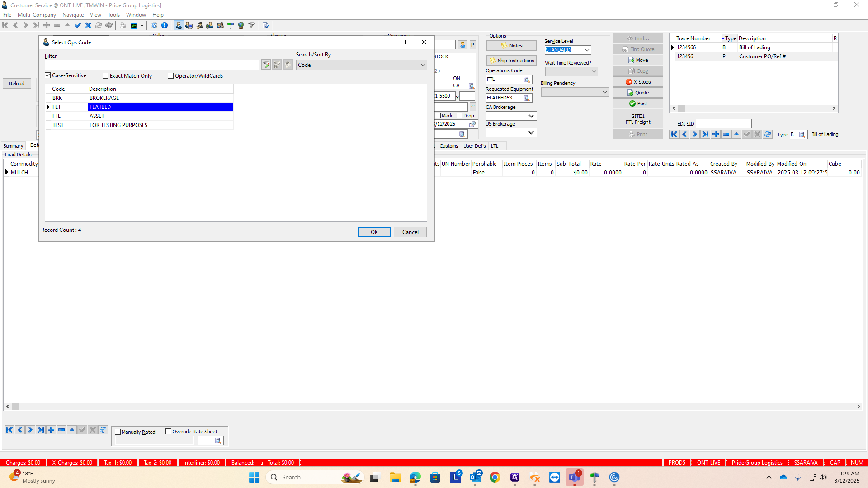Click the blue help question mark icon
Image resolution: width=868 pixels, height=488 pixels.
tap(154, 25)
